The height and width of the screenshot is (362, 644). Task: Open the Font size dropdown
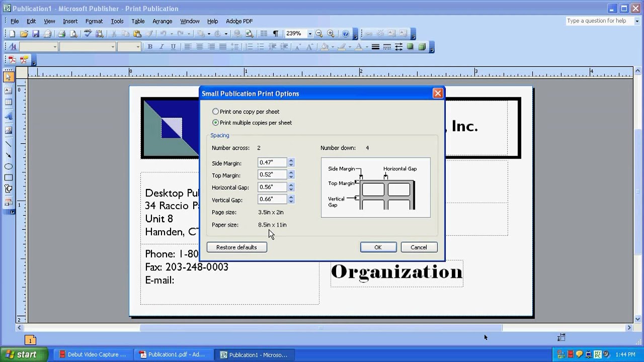[x=137, y=47]
